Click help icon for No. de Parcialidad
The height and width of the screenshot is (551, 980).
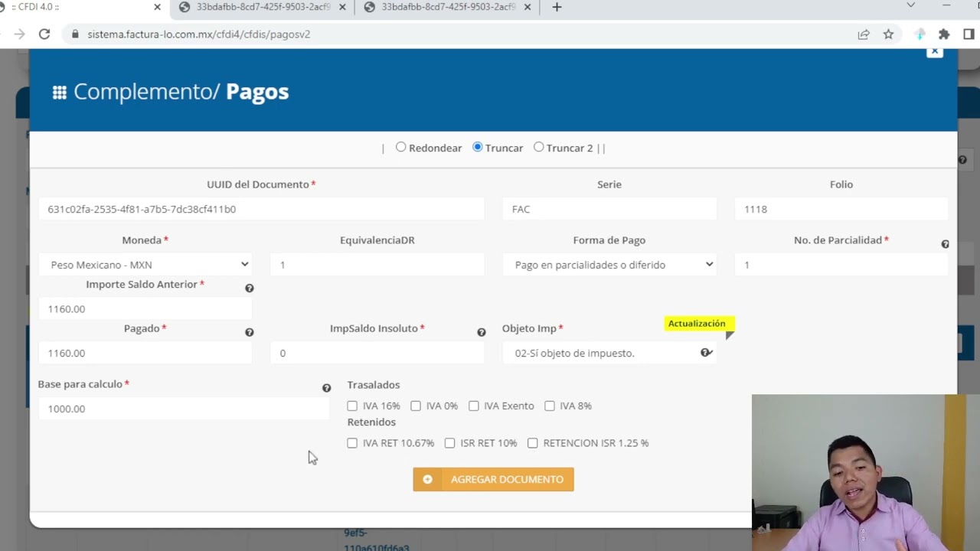pyautogui.click(x=945, y=244)
